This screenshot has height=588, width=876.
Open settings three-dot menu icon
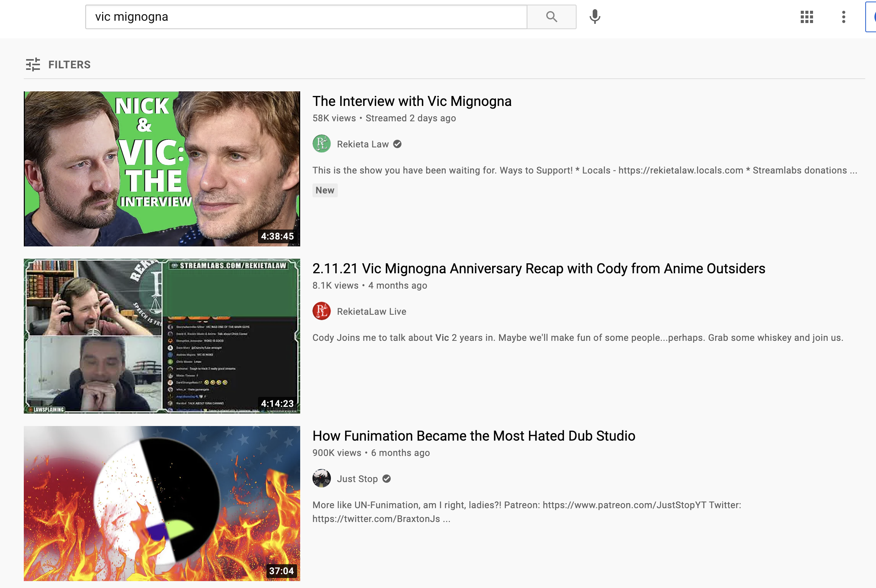(843, 17)
